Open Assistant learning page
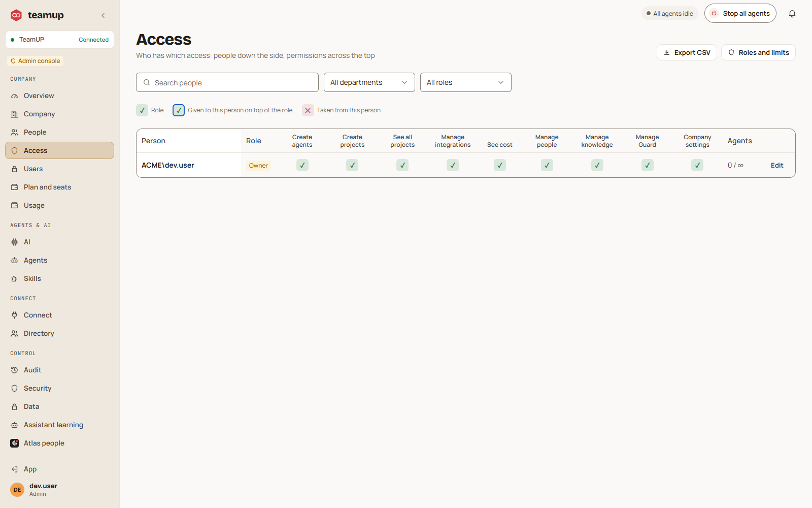Image resolution: width=812 pixels, height=508 pixels. coord(59,425)
